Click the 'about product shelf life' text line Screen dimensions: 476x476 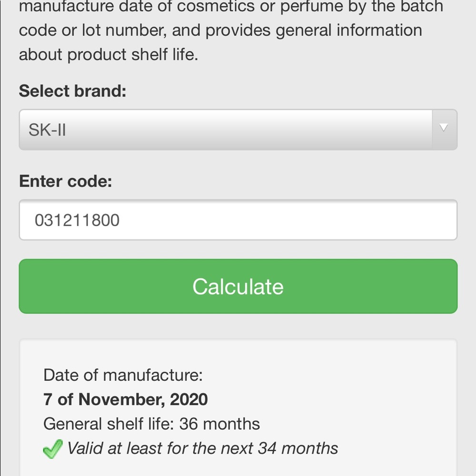coord(109,55)
